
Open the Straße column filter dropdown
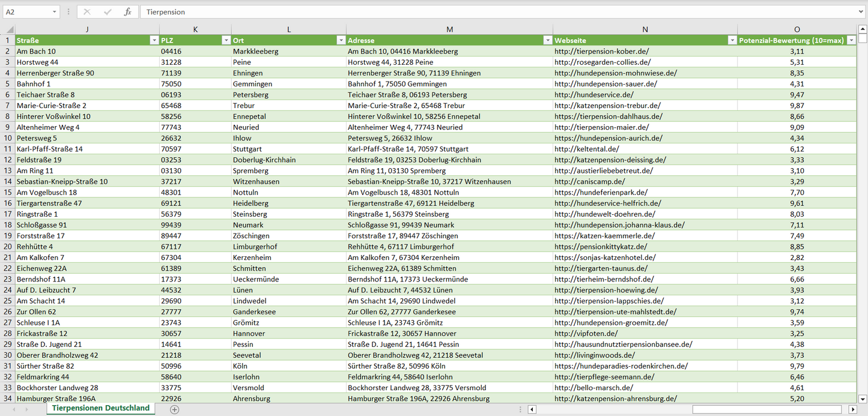pos(153,40)
